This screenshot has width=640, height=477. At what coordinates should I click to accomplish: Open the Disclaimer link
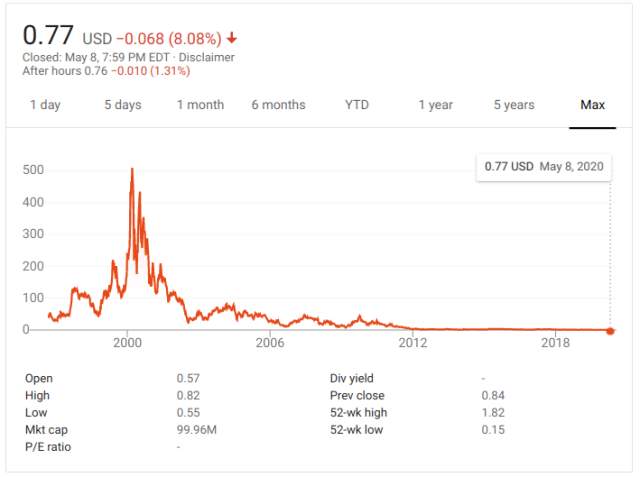point(208,57)
